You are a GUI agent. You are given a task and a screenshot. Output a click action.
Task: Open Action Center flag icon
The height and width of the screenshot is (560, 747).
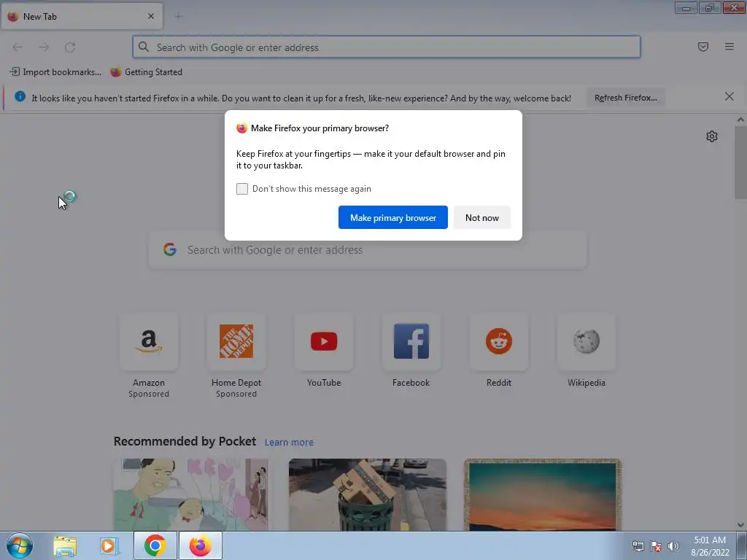point(656,546)
